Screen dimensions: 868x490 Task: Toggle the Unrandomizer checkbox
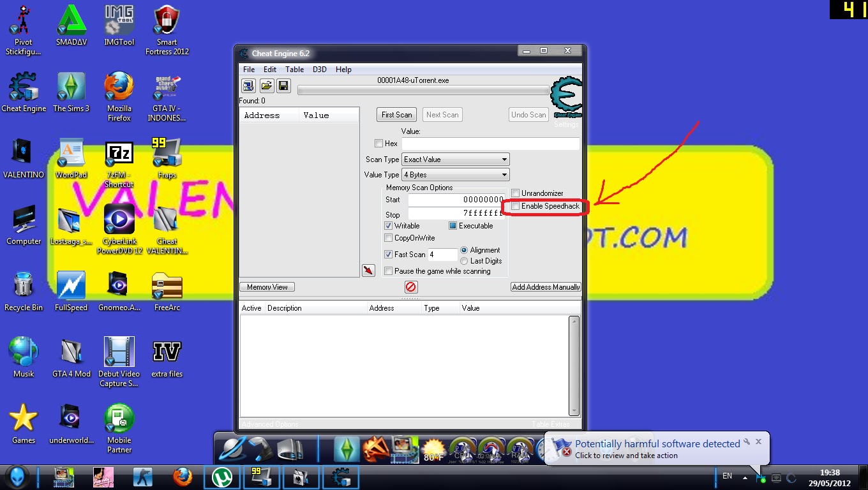516,193
